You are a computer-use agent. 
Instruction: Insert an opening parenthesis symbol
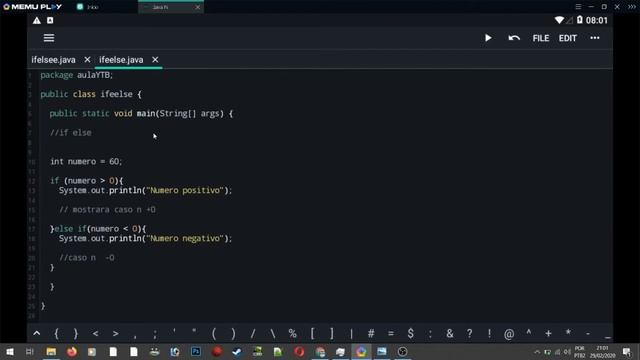pyautogui.click(x=214, y=333)
